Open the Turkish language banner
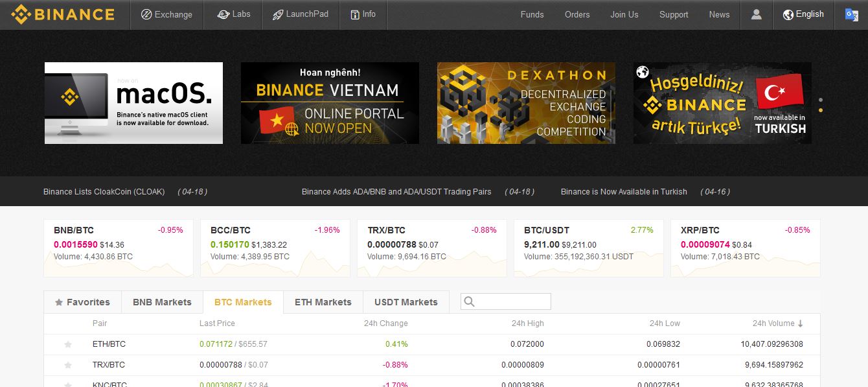The image size is (868, 387). 722,103
